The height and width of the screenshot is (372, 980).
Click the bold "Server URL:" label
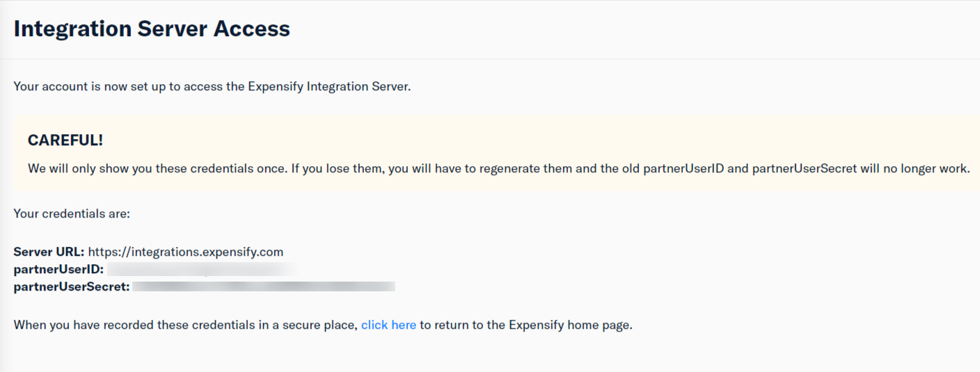click(x=49, y=252)
